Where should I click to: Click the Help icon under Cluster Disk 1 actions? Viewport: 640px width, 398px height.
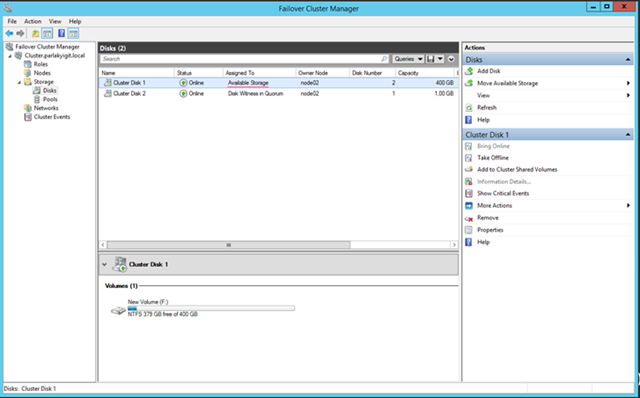[x=469, y=242]
